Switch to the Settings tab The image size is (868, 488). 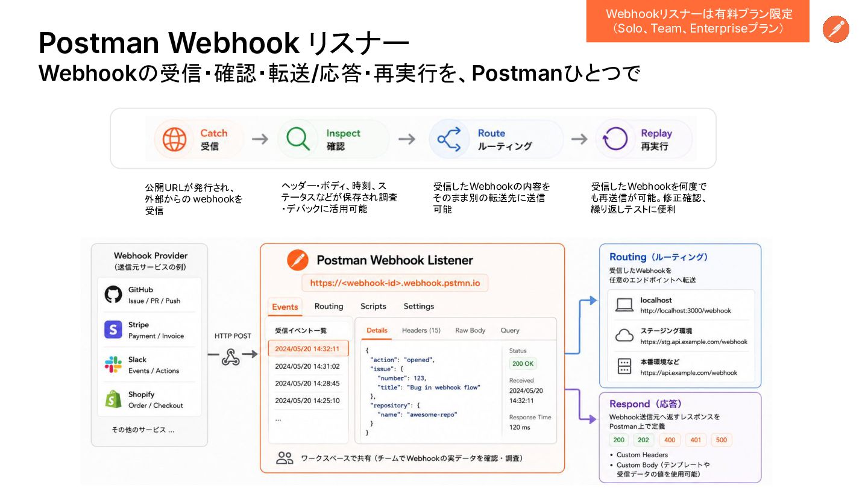(419, 306)
